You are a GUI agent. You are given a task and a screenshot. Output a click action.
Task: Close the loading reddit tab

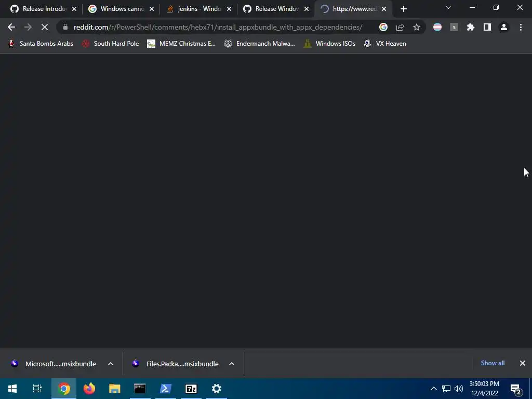point(384,9)
